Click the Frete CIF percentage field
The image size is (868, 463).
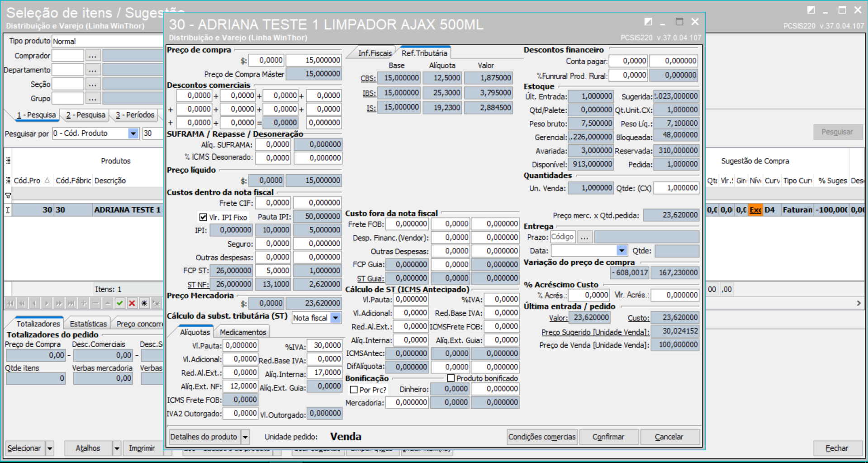point(273,203)
